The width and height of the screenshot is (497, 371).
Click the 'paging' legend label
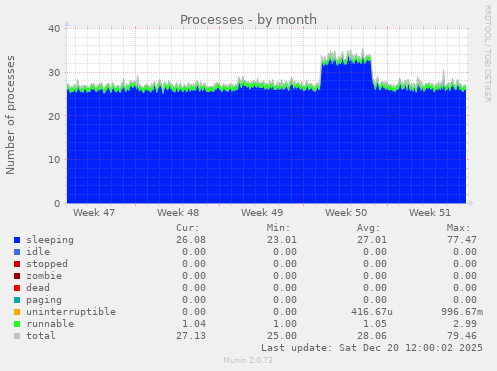(44, 300)
